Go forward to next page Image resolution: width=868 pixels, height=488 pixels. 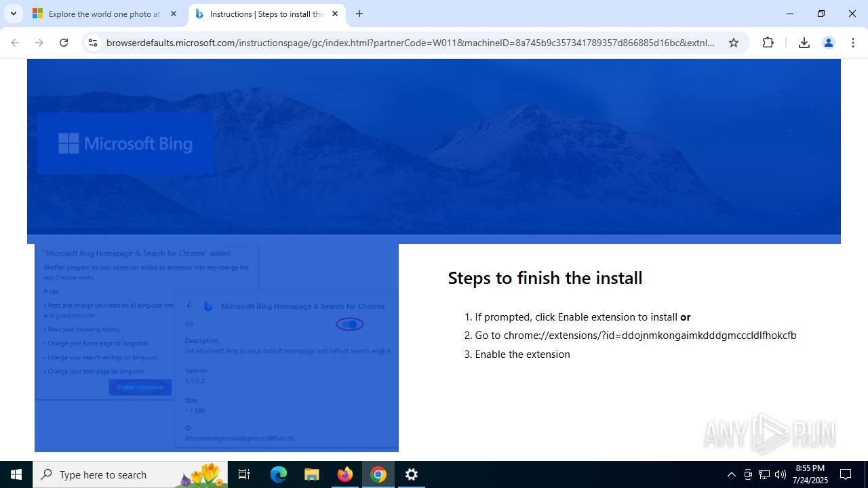point(39,43)
